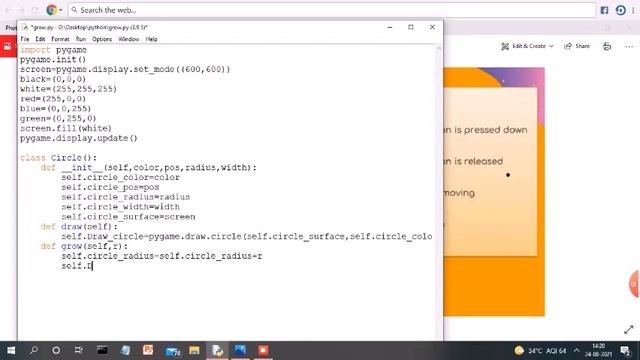
Task: Open the notification center icon
Action: point(625,350)
